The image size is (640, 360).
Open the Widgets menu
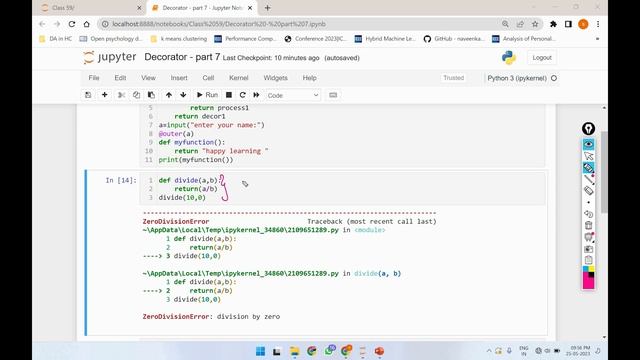(x=276, y=78)
